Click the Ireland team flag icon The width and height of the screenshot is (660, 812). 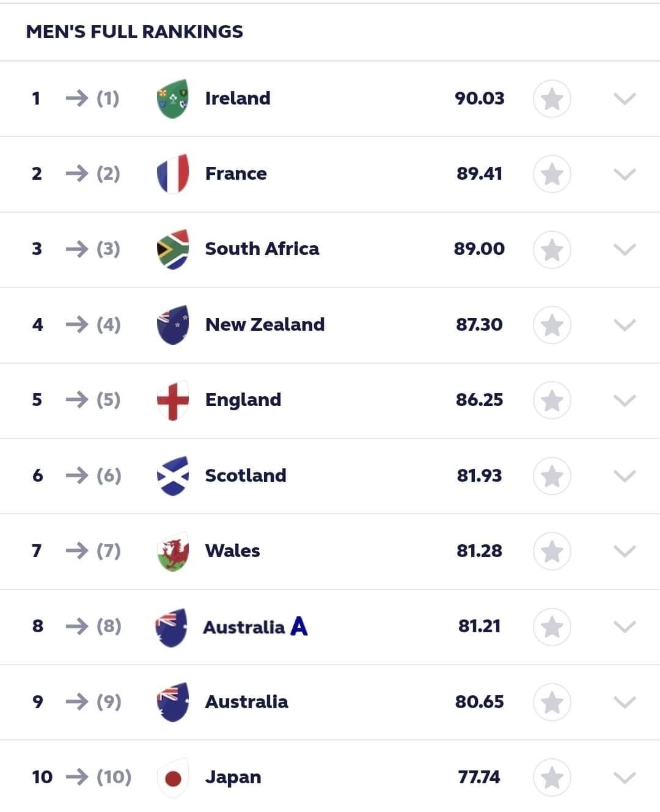(x=173, y=98)
